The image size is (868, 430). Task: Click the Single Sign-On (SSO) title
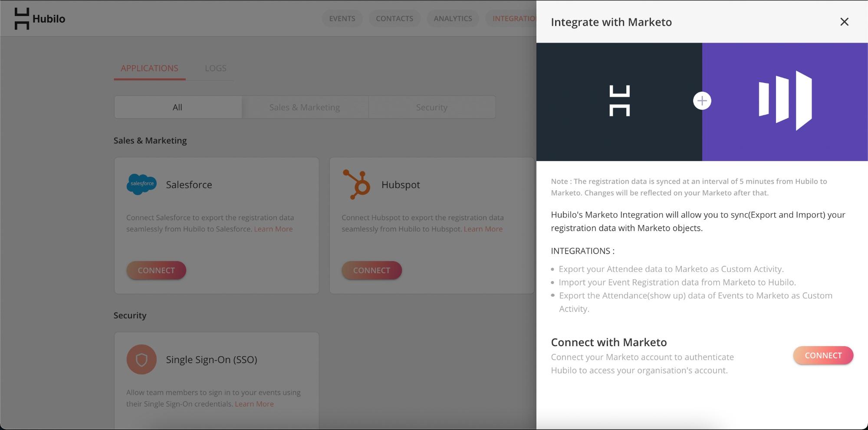tap(211, 360)
